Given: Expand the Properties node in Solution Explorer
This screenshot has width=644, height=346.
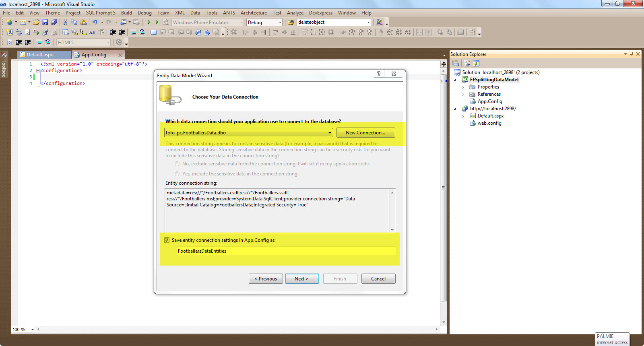Looking at the screenshot, I should (x=462, y=87).
